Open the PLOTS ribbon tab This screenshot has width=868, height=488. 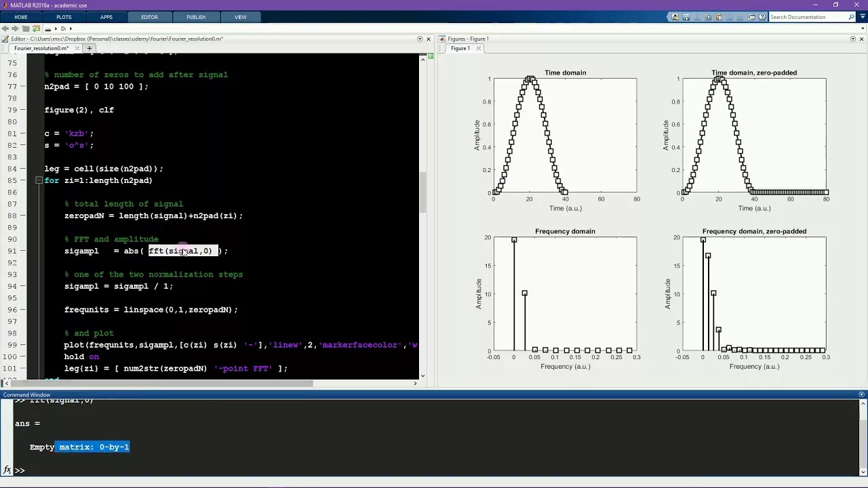64,17
